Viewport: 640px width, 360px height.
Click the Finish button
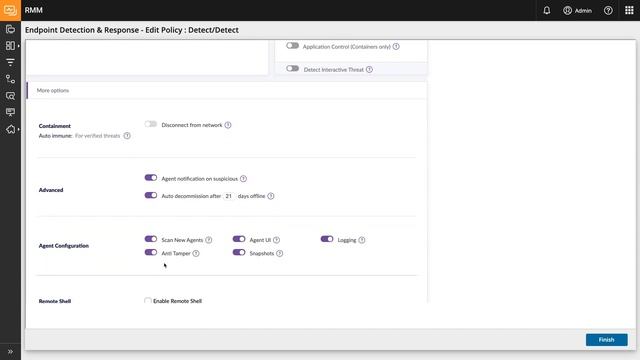point(607,340)
